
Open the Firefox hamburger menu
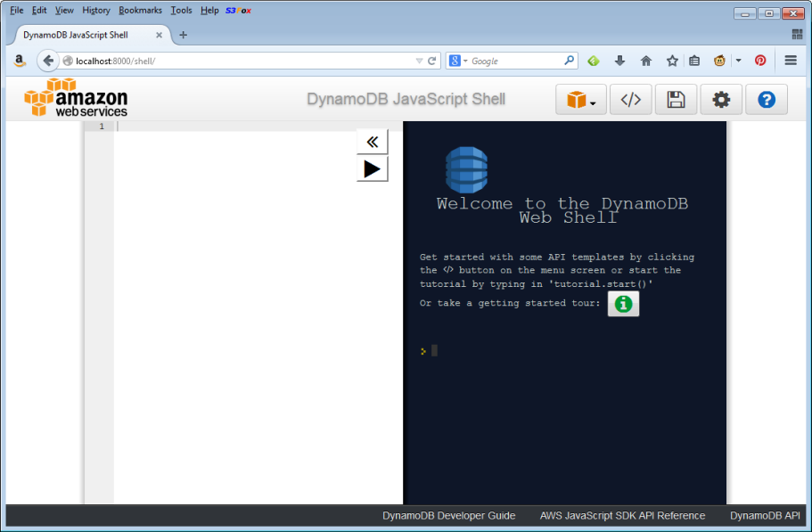(791, 61)
